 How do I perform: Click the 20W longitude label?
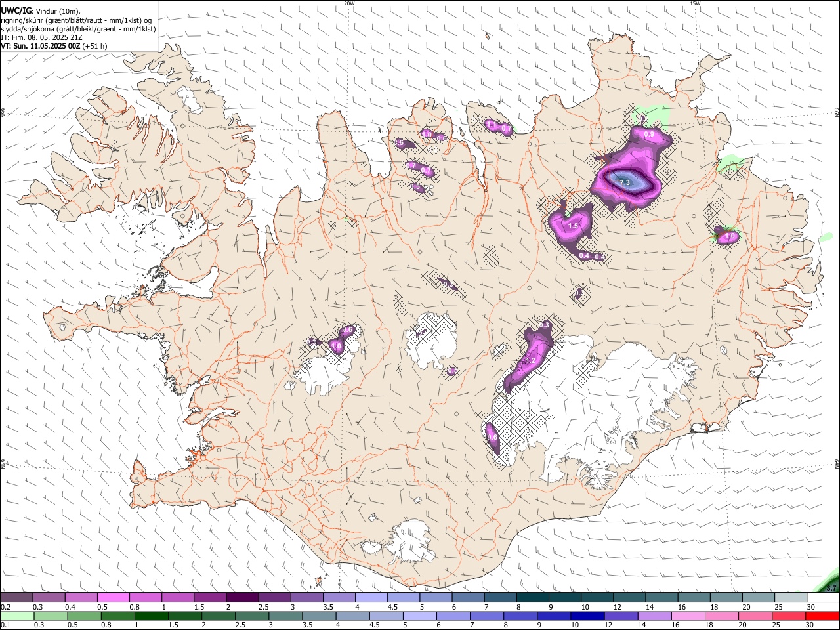click(349, 3)
